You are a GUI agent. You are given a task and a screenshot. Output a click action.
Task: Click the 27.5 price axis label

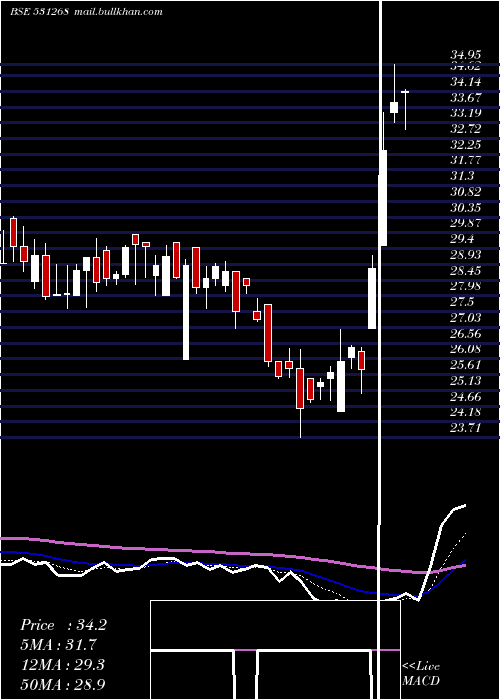click(x=461, y=302)
